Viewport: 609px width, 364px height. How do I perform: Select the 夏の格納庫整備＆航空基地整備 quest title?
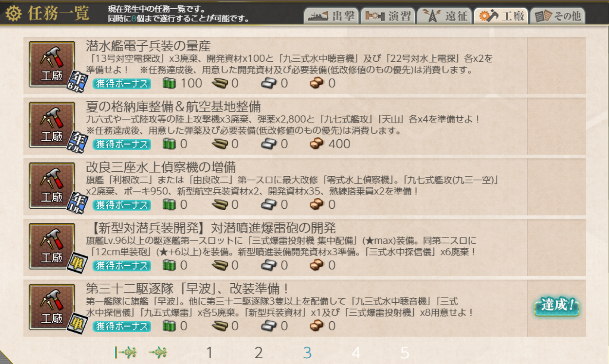point(173,107)
